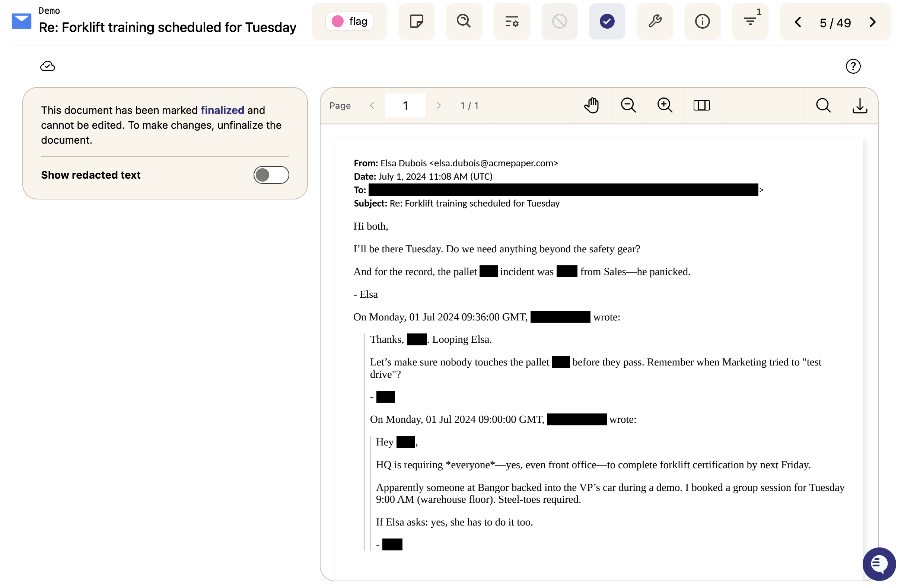Go to next document in 5 / 49

pyautogui.click(x=873, y=22)
